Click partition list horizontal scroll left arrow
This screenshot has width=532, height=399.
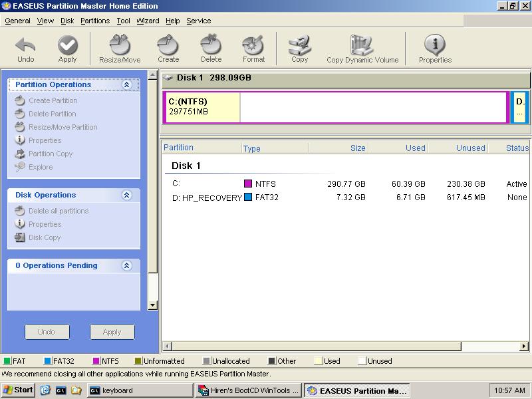168,346
